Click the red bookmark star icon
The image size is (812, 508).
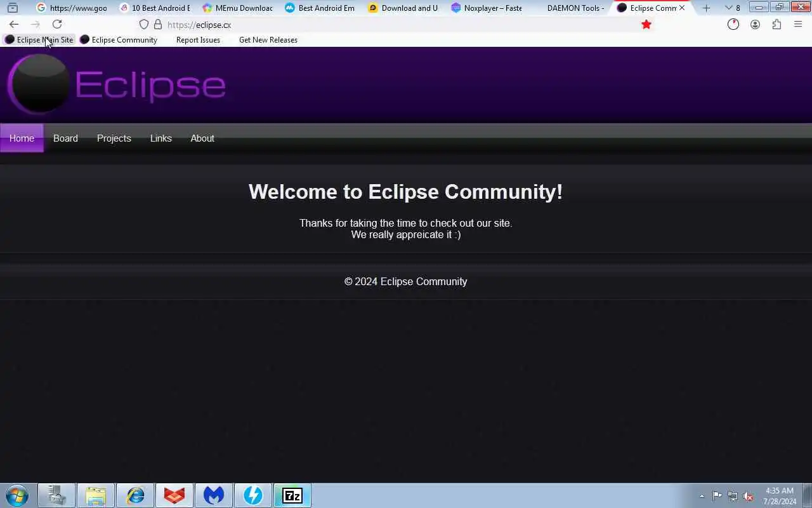coord(646,24)
